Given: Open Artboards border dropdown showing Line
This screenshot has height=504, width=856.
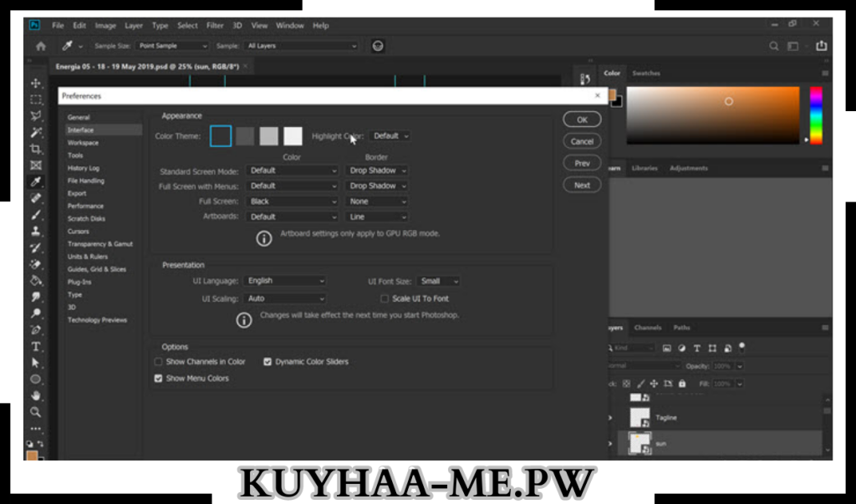Looking at the screenshot, I should 377,216.
